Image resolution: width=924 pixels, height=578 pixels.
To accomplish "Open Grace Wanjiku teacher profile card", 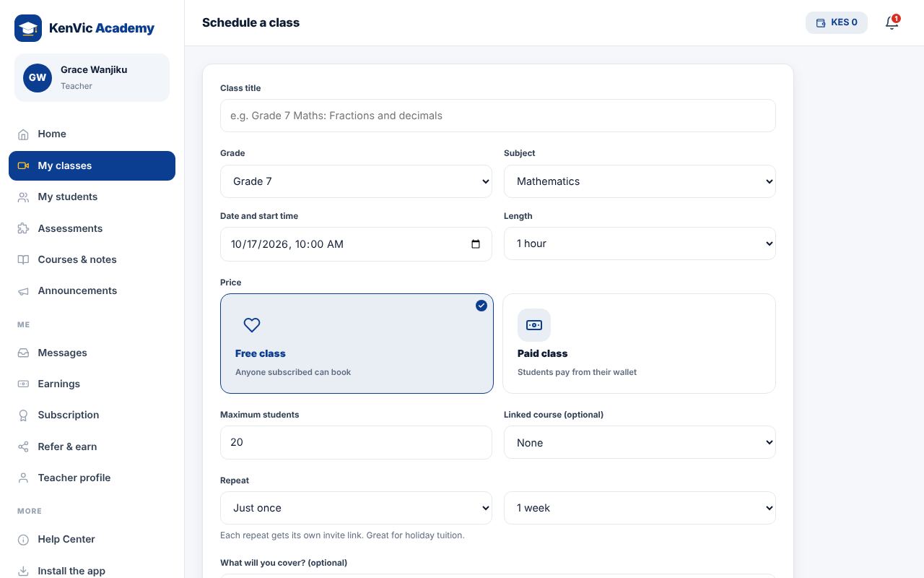I will (92, 77).
